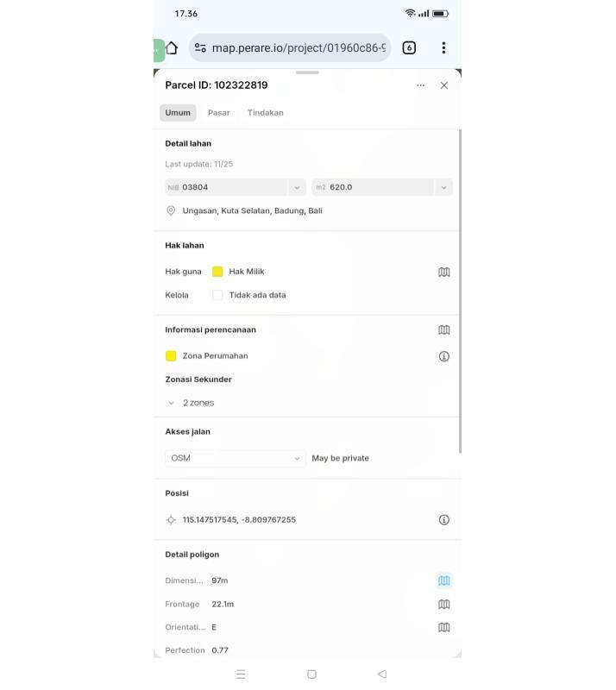Tap the browser address bar URL
616x690 pixels.
pyautogui.click(x=298, y=48)
